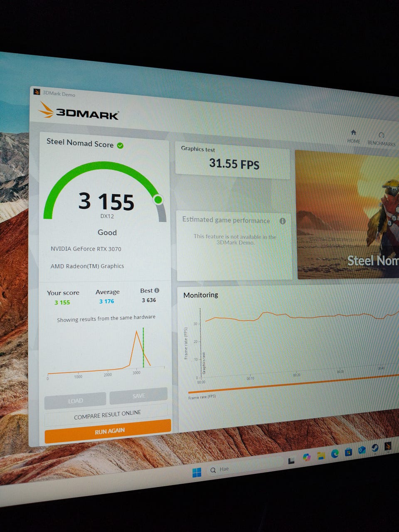Open Microsoft Edge from the taskbar

coord(335,453)
